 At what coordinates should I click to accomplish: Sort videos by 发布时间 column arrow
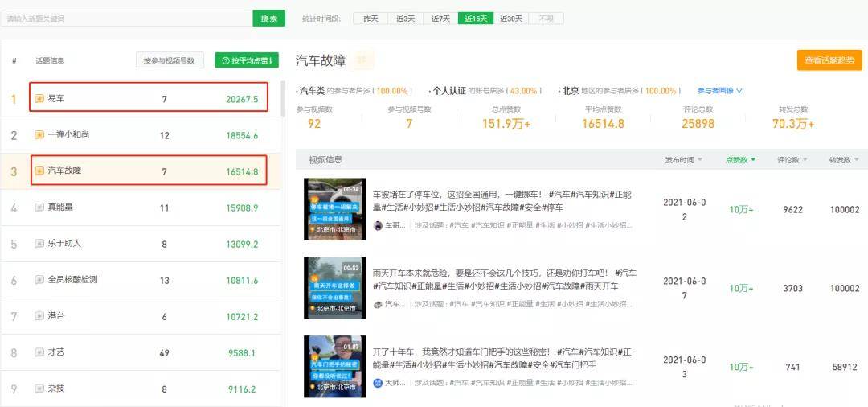pyautogui.click(x=699, y=160)
